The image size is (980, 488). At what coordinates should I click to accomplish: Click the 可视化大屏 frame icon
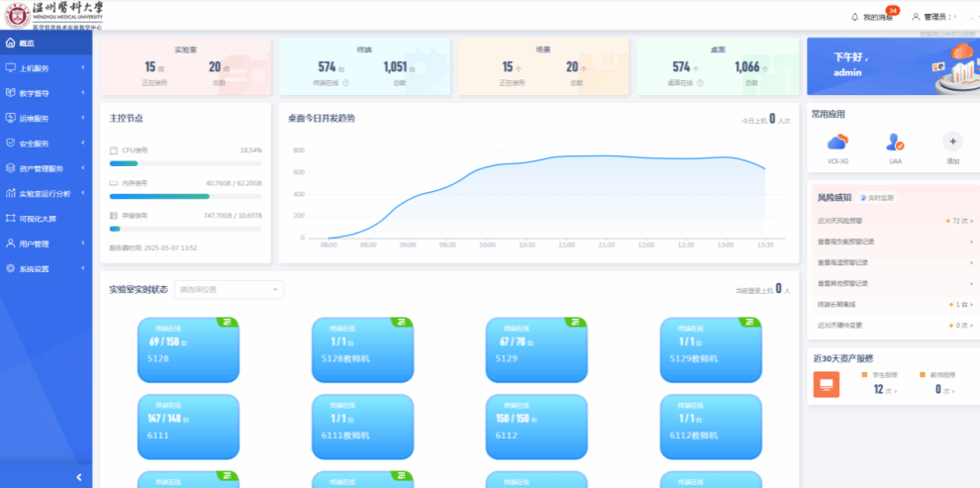point(10,219)
